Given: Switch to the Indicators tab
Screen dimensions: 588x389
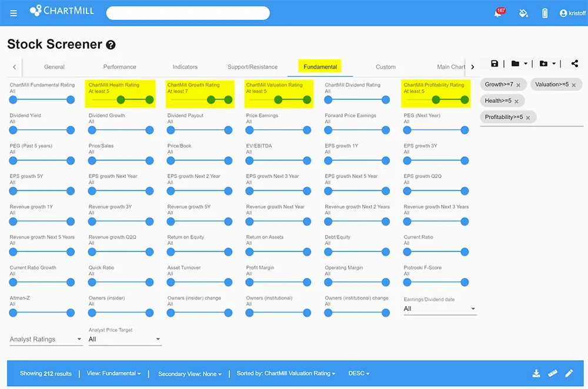Looking at the screenshot, I should point(185,67).
